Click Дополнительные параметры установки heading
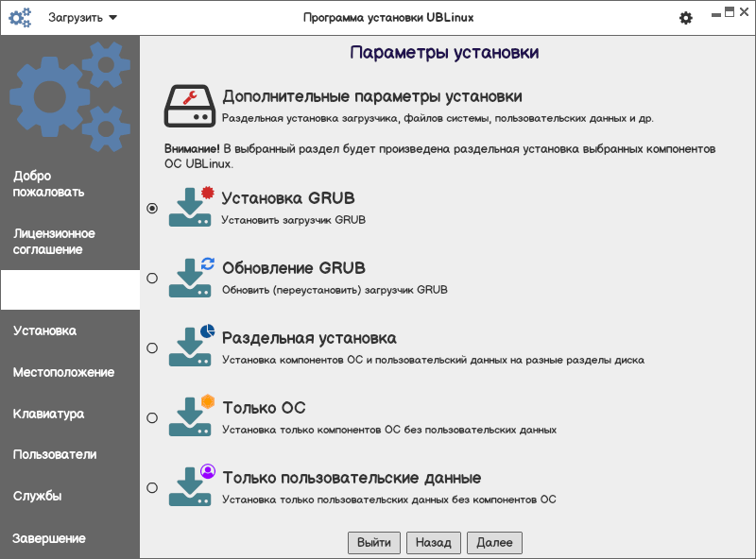This screenshot has height=559, width=756. tap(372, 96)
